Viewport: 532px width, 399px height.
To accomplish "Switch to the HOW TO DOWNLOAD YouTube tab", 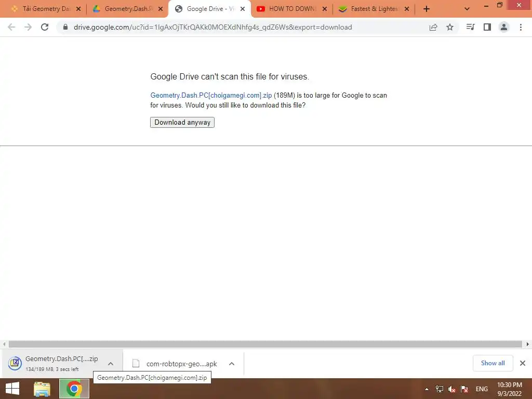I will [292, 9].
